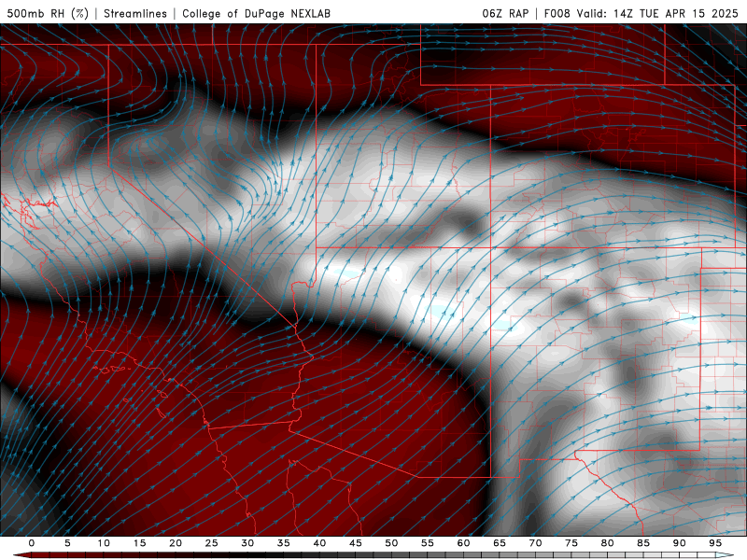The width and height of the screenshot is (747, 560).
Task: Click the "15" value on the color scale
Action: coord(139,543)
